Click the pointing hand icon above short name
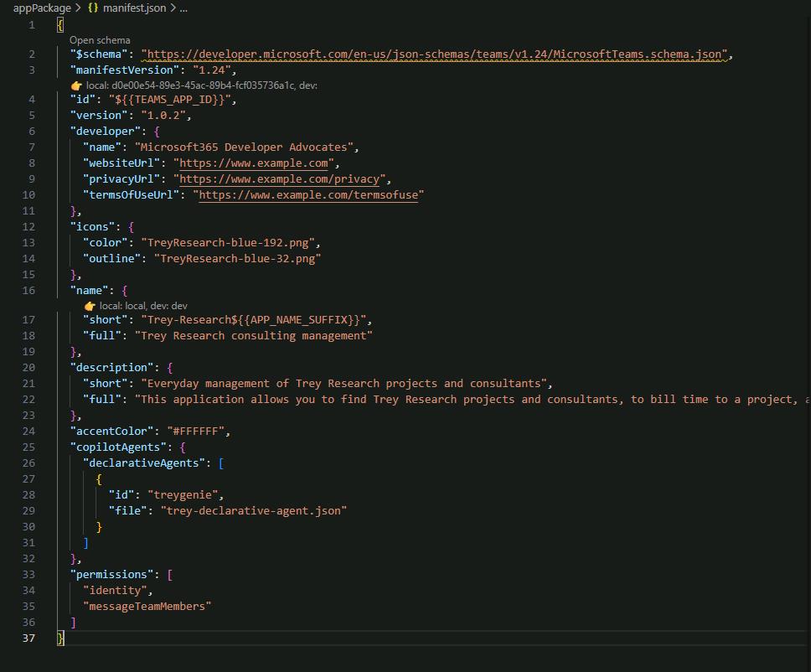The image size is (811, 672). 90,306
